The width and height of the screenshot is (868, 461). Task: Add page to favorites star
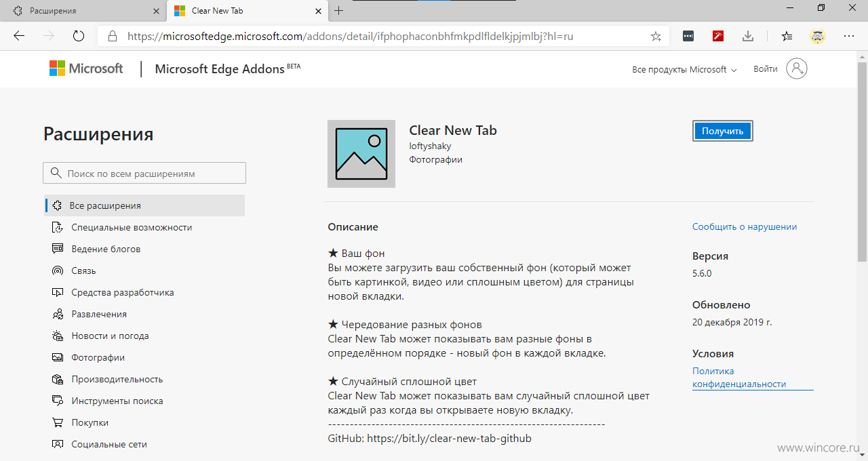tap(656, 37)
